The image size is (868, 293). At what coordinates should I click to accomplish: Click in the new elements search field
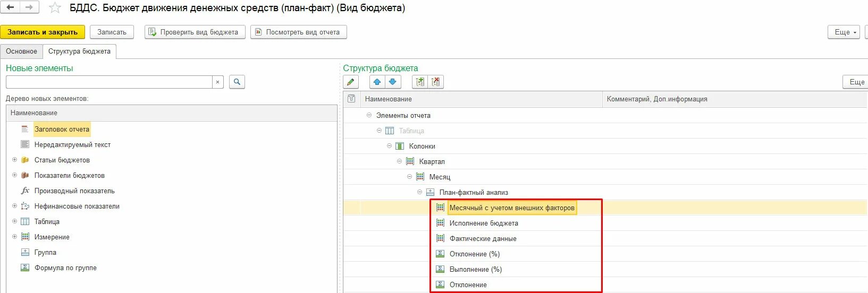coord(109,82)
